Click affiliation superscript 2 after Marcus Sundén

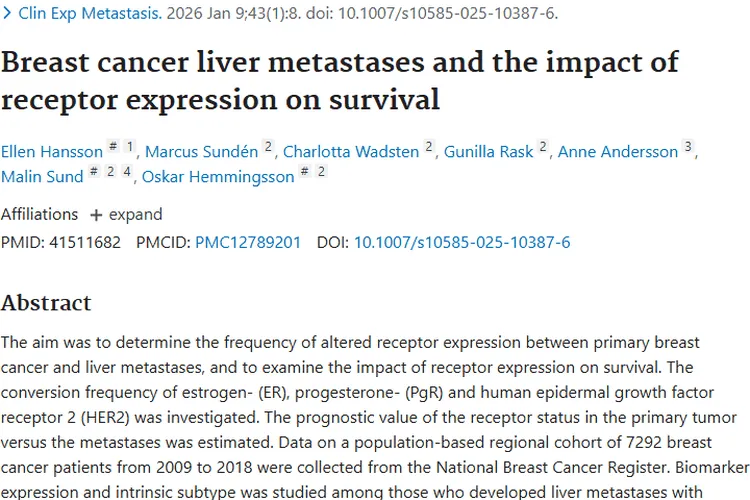click(x=268, y=147)
